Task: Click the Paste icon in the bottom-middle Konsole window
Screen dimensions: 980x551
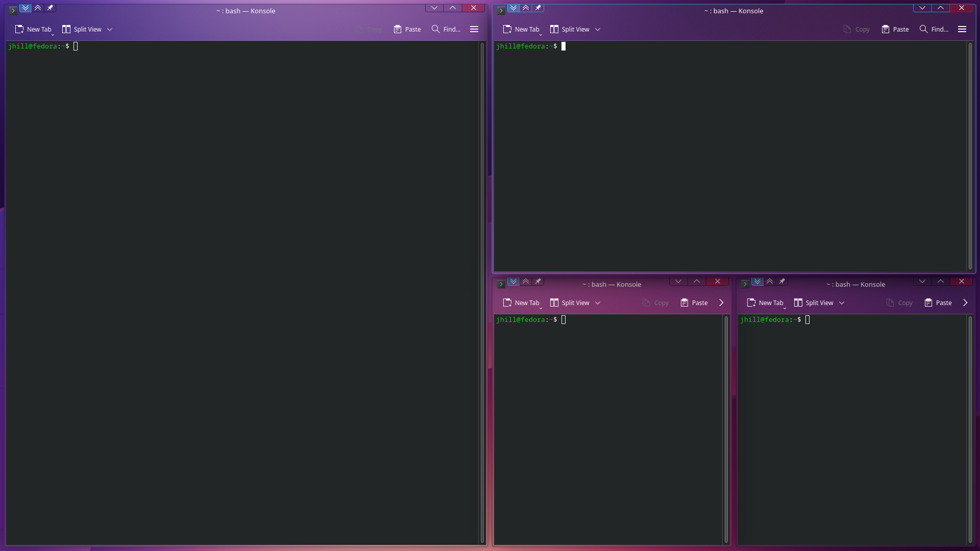Action: 684,303
